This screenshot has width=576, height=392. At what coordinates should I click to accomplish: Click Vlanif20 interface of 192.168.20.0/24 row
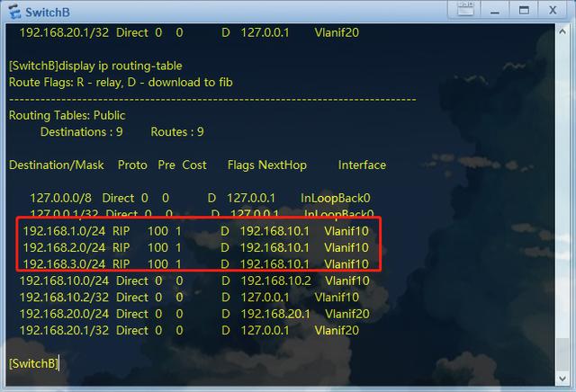pos(347,314)
